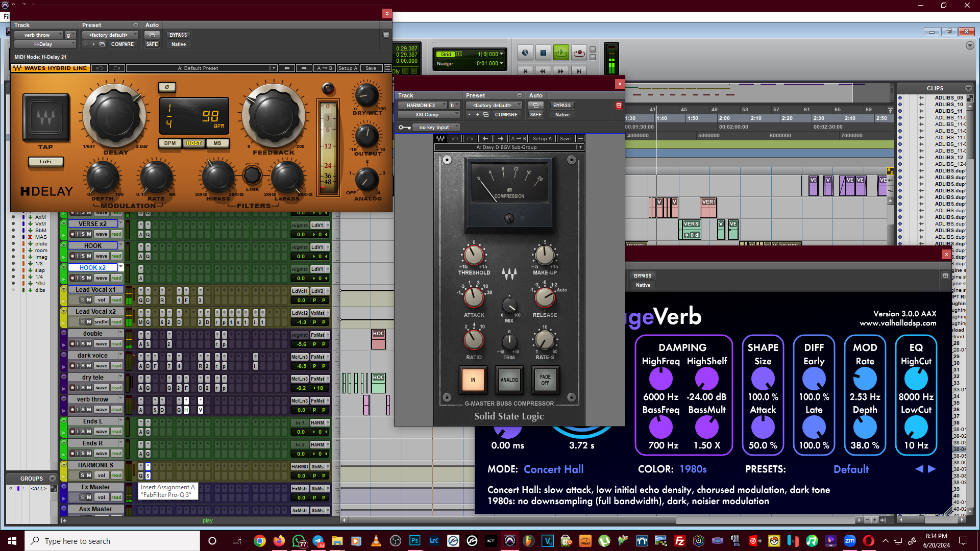Click the H-Delay TAP tempo pad
Screen dimensions: 980x551
pyautogui.click(x=45, y=118)
